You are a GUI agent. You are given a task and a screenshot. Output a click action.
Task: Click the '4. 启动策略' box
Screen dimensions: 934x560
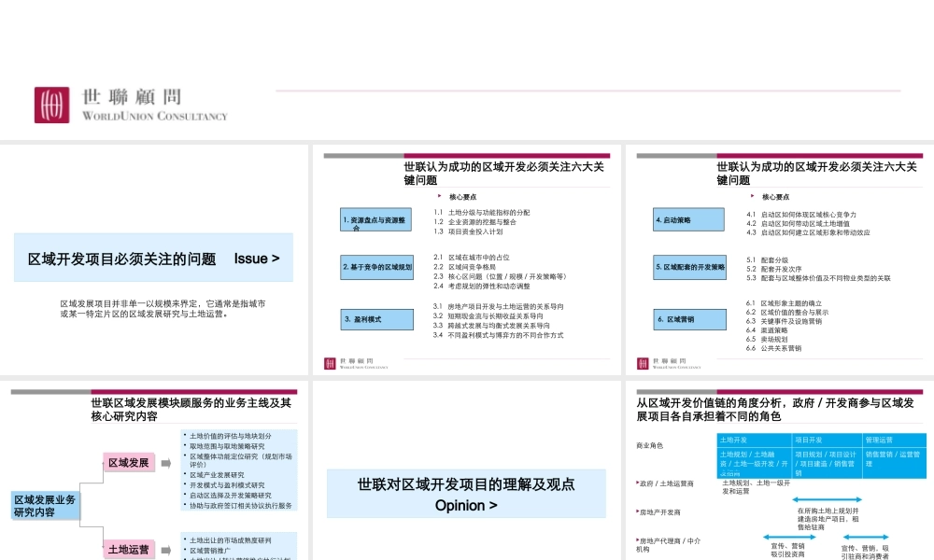pyautogui.click(x=689, y=220)
